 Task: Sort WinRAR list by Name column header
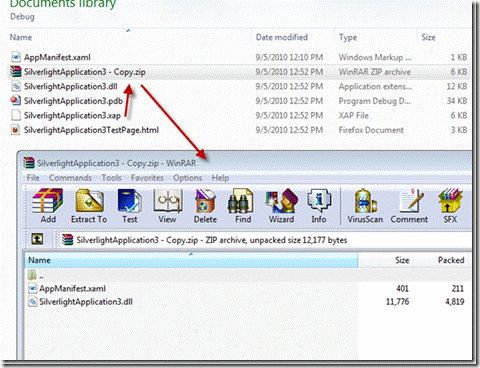(191, 260)
